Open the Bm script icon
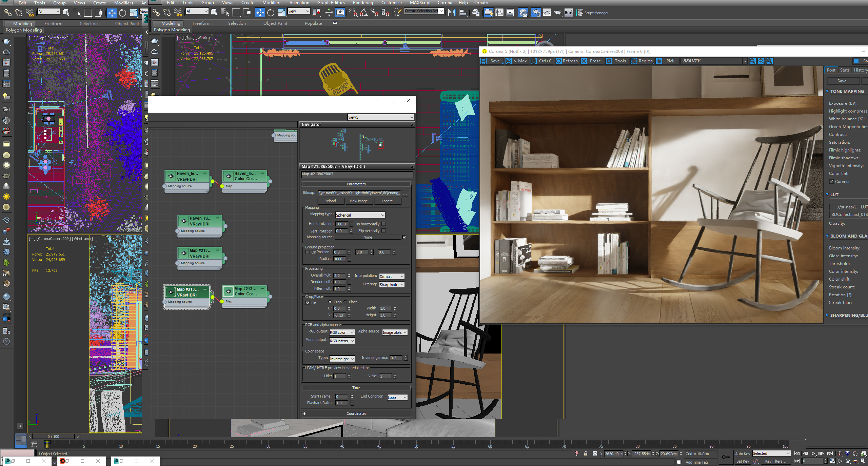The height and width of the screenshot is (466, 868). pyautogui.click(x=569, y=13)
